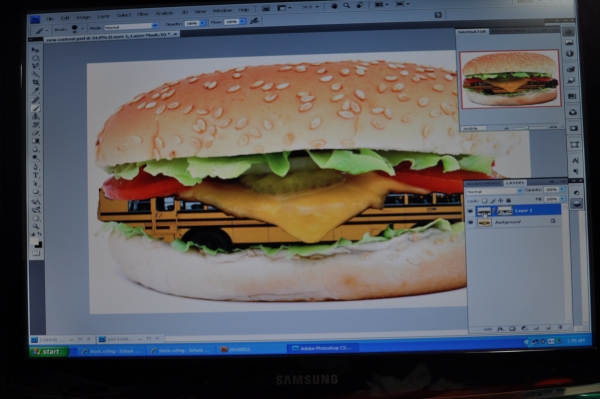Open the Flow slider arrow
Image resolution: width=600 pixels, height=399 pixels.
tap(242, 22)
